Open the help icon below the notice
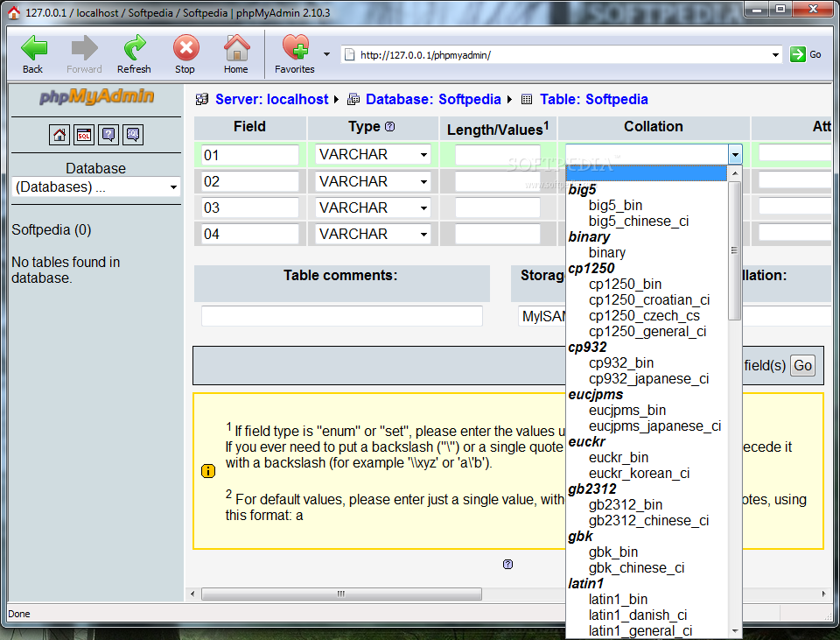Viewport: 840px width, 640px height. tap(507, 564)
